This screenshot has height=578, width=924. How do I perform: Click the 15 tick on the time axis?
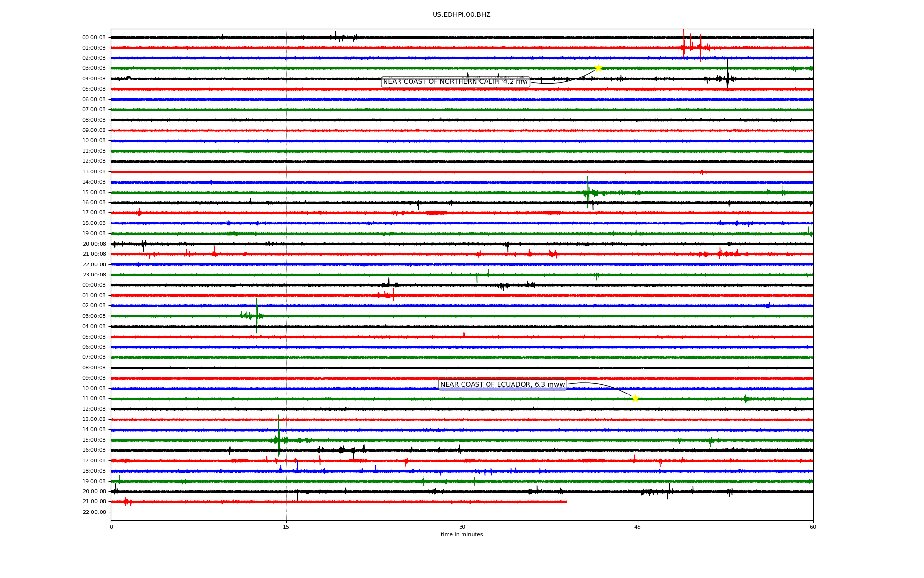pyautogui.click(x=286, y=527)
